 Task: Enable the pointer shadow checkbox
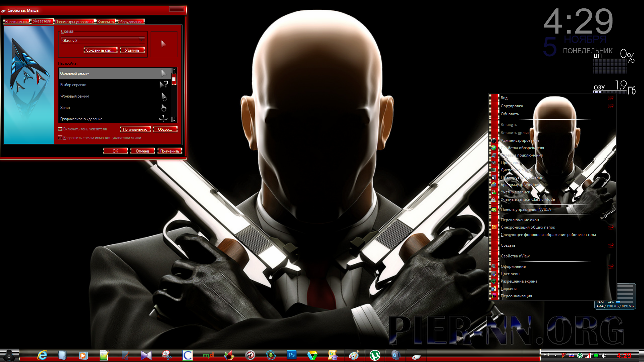[60, 129]
